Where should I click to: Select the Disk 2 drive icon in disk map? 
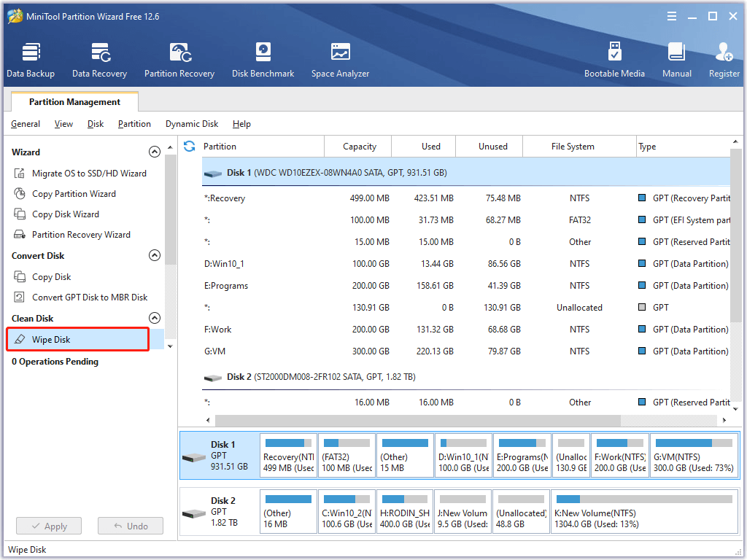pos(194,514)
